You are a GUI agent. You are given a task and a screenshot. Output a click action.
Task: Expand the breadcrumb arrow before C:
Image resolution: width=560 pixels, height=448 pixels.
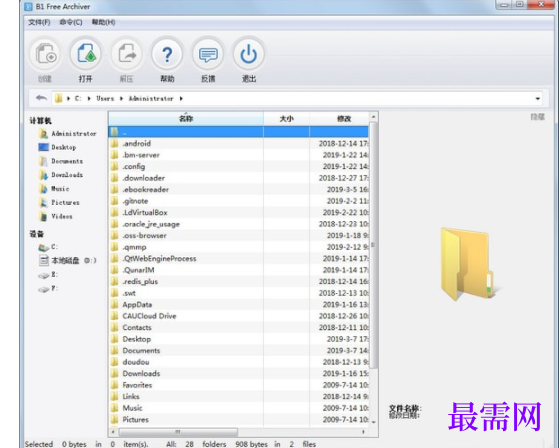click(x=68, y=99)
